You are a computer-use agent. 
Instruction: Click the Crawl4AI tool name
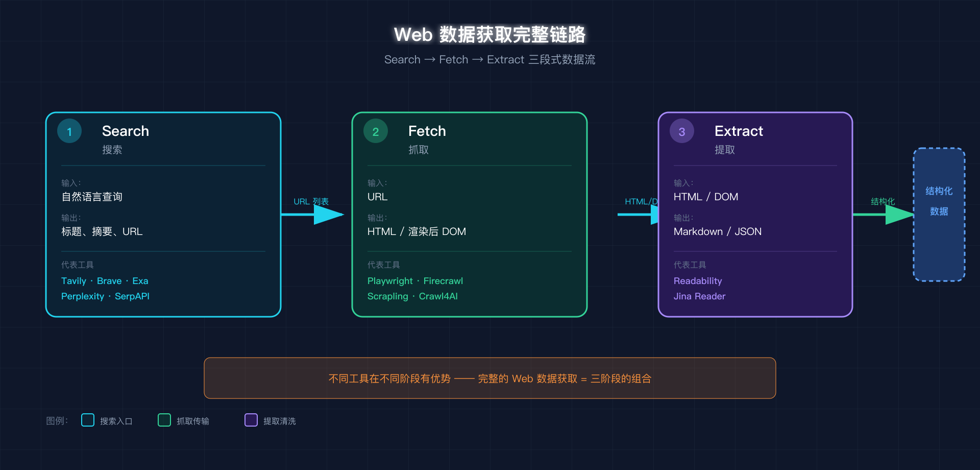(x=438, y=296)
